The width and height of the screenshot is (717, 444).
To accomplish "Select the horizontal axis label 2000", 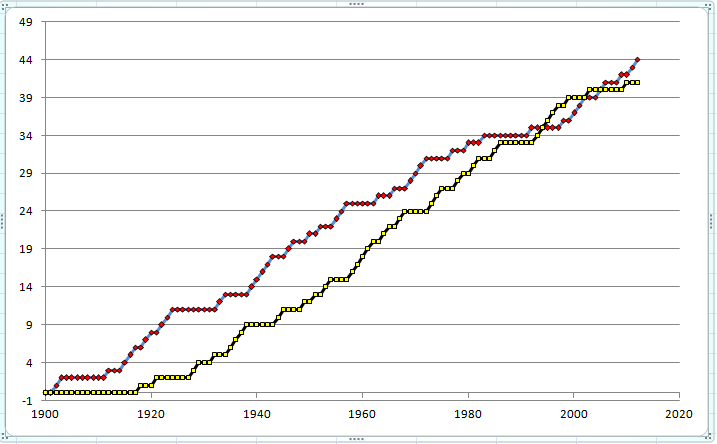I will pyautogui.click(x=573, y=414).
